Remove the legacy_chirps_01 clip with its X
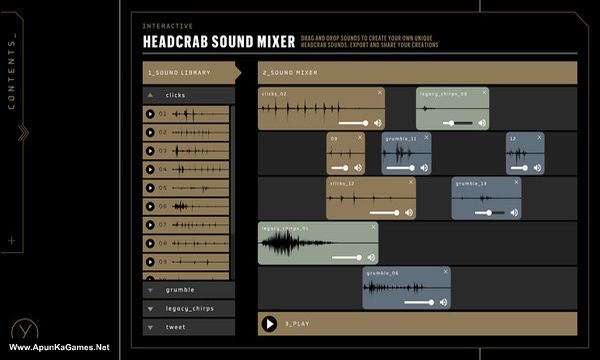 click(373, 227)
